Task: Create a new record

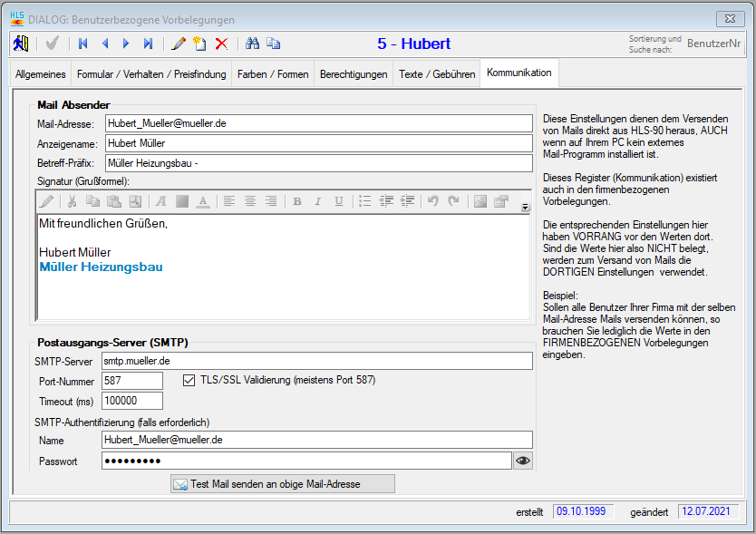Action: 199,44
